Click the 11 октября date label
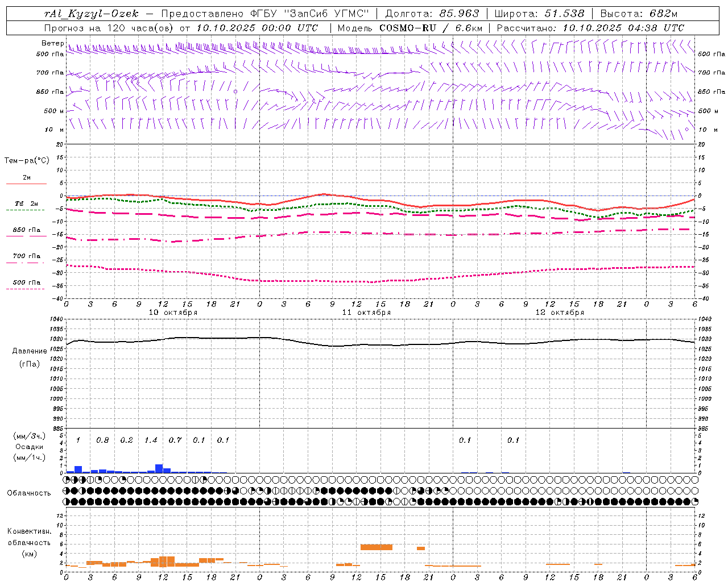This screenshot has width=728, height=582. tap(366, 313)
